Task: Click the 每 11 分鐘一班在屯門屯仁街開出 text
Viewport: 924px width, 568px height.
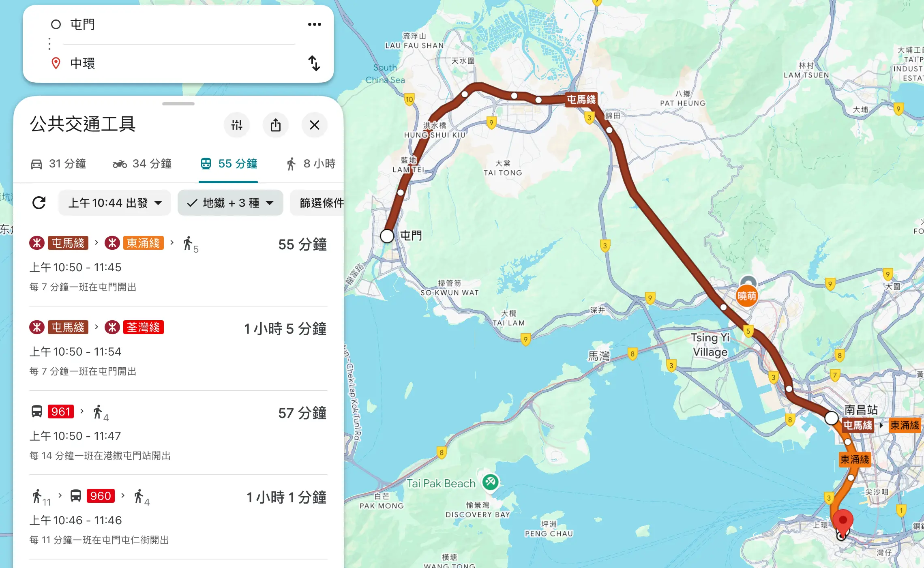Action: pos(99,540)
